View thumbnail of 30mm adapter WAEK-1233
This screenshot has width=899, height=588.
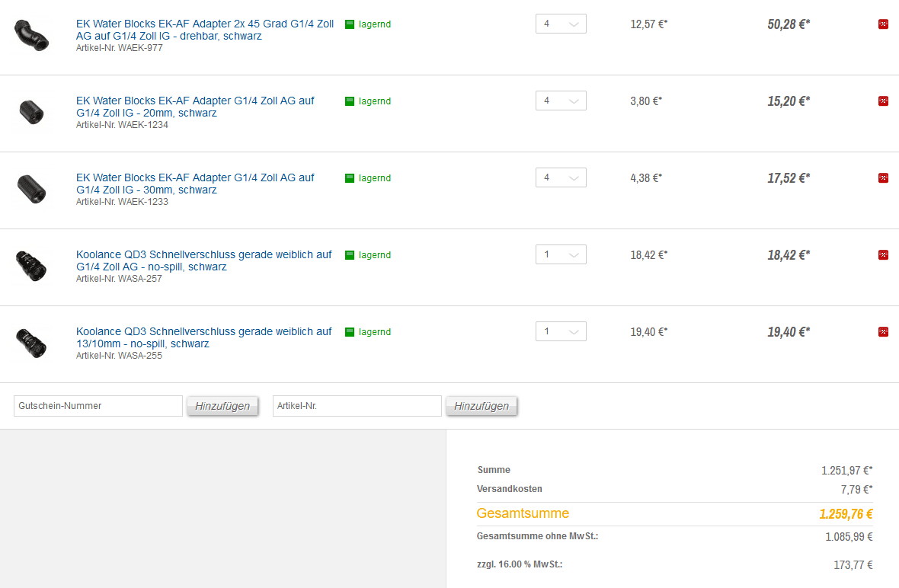[x=31, y=189]
